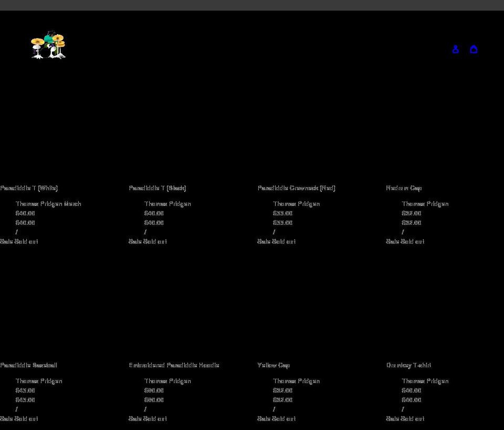Click the Sale badge under Grunkey T-shirt
Screen dimensions: 504x430
tap(391, 418)
